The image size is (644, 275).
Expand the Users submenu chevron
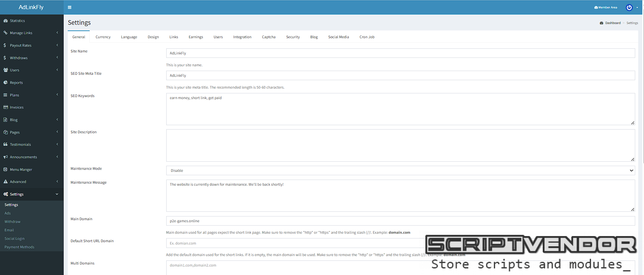tap(57, 70)
